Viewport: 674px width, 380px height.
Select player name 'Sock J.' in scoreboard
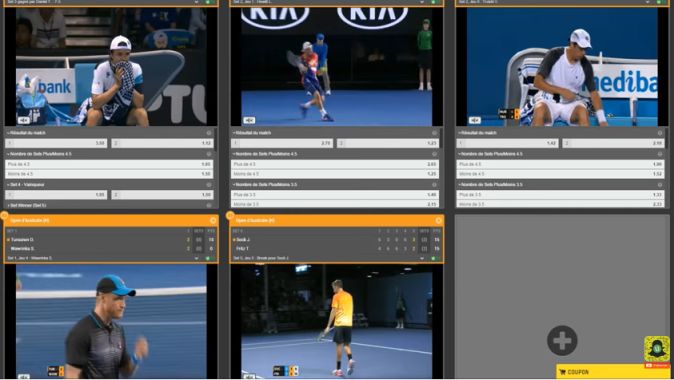[x=243, y=239]
